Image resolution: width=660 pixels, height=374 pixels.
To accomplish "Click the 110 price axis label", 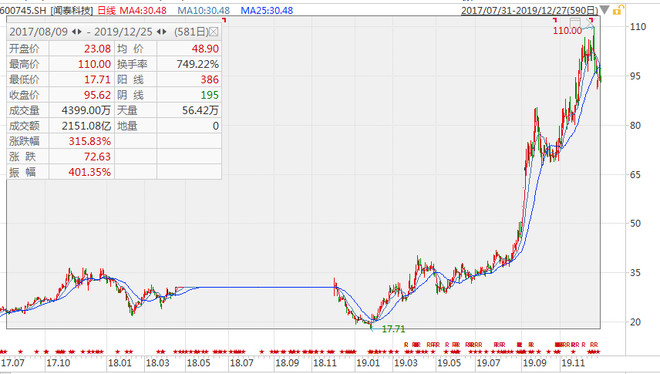I will (638, 27).
